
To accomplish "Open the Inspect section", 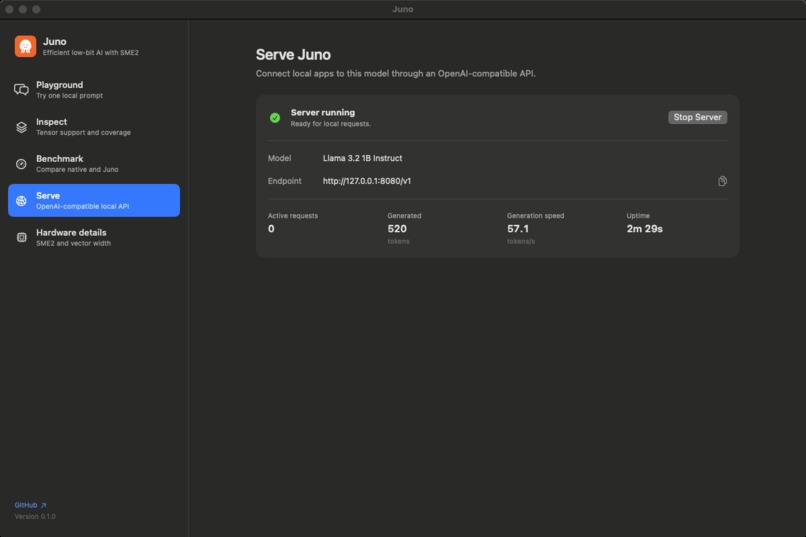I will point(94,126).
